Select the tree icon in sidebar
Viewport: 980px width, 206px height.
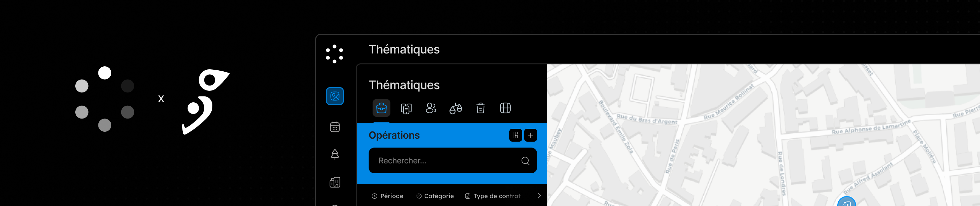pyautogui.click(x=335, y=154)
